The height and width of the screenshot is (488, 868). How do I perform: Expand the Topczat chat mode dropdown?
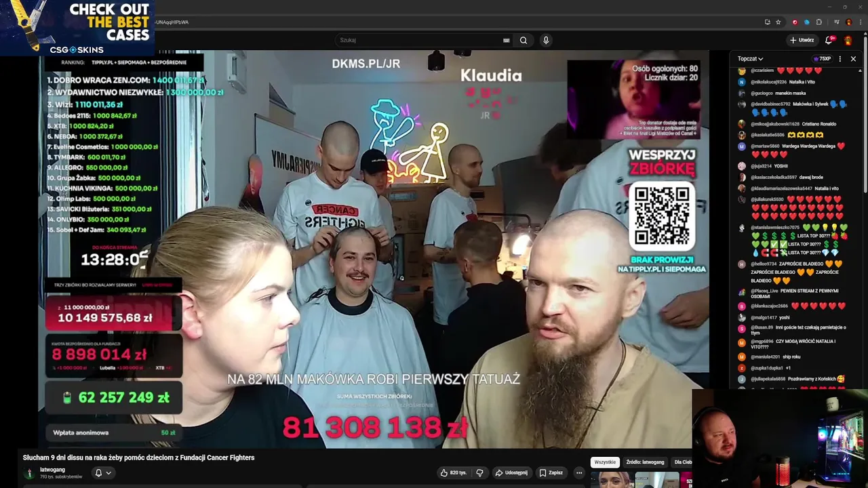[x=751, y=59]
